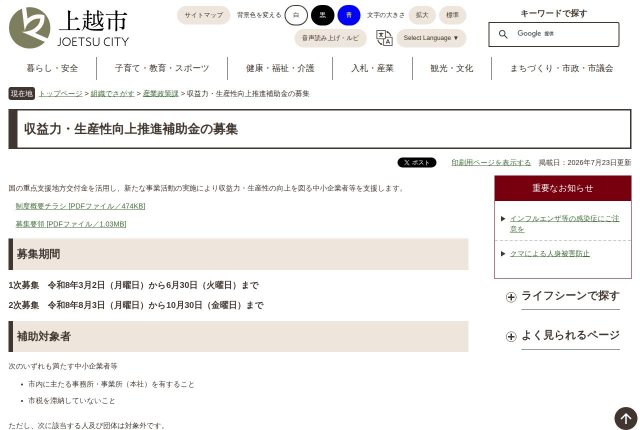Enlarge text with 拡大 button
The image size is (640, 430).
[422, 15]
